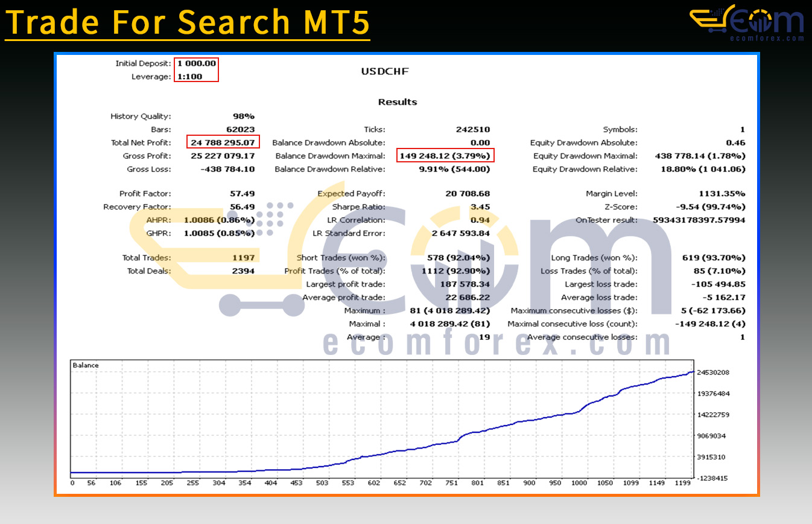Click the Average value 19
Viewport: 812px width, 524px height.
[x=484, y=337]
